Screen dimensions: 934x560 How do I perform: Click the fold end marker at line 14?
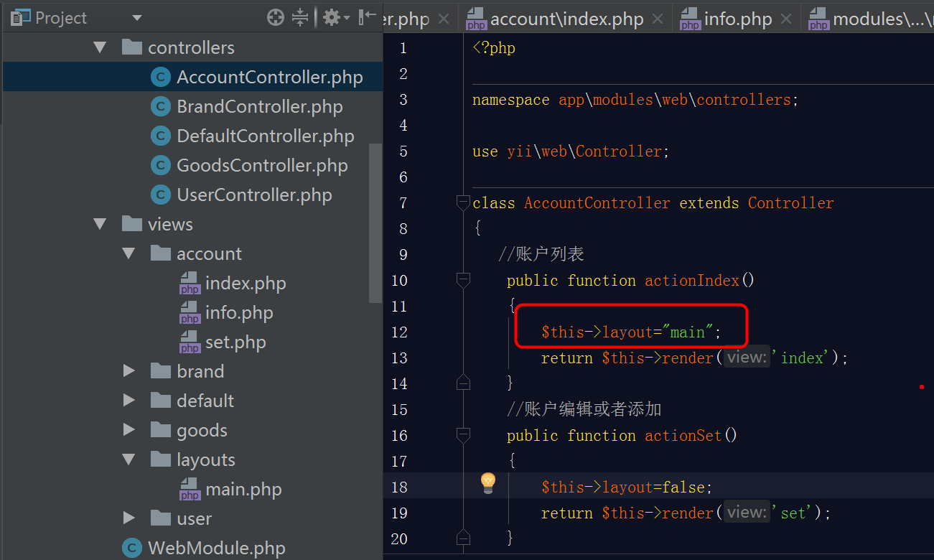(x=463, y=383)
